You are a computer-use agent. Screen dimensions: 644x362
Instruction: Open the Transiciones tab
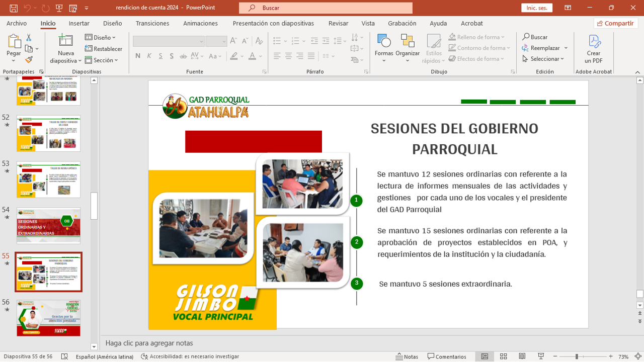152,23
